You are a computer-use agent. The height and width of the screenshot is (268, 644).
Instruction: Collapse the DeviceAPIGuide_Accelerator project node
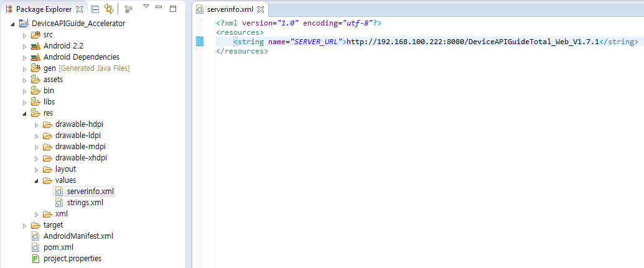click(14, 24)
